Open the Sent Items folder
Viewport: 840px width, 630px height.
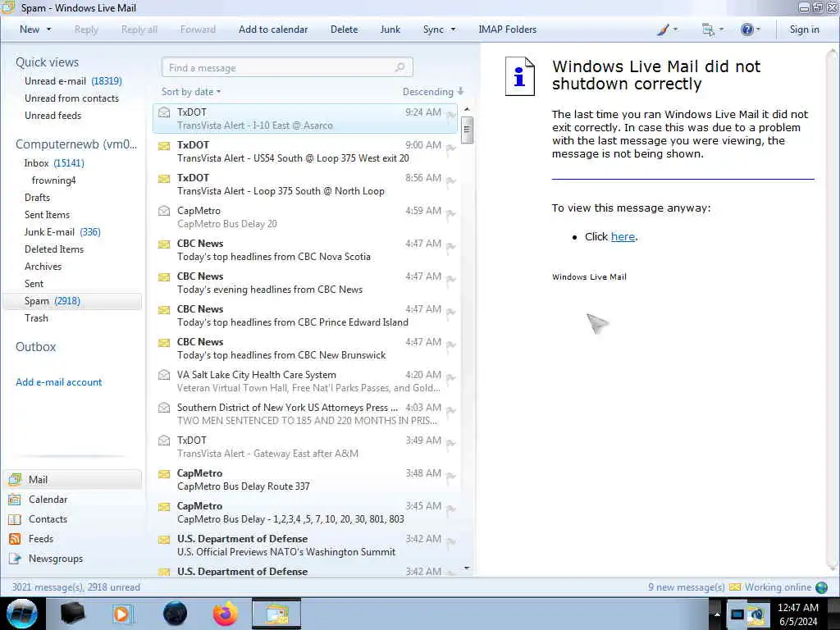click(x=47, y=214)
